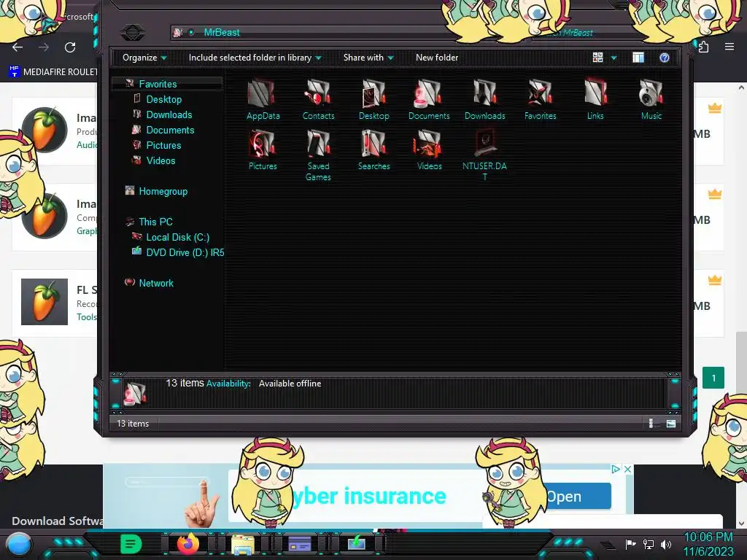Go forward in the browser window
747x560 pixels.
coord(44,47)
